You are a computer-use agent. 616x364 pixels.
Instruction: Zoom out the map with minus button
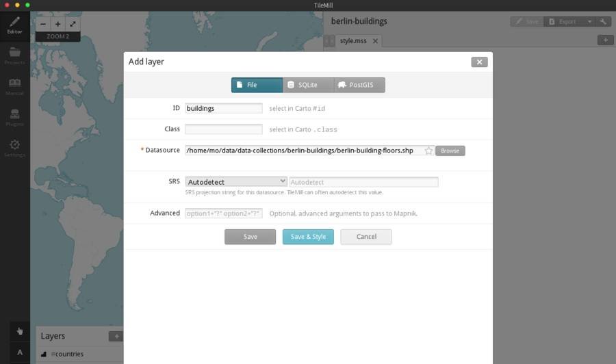(43, 24)
